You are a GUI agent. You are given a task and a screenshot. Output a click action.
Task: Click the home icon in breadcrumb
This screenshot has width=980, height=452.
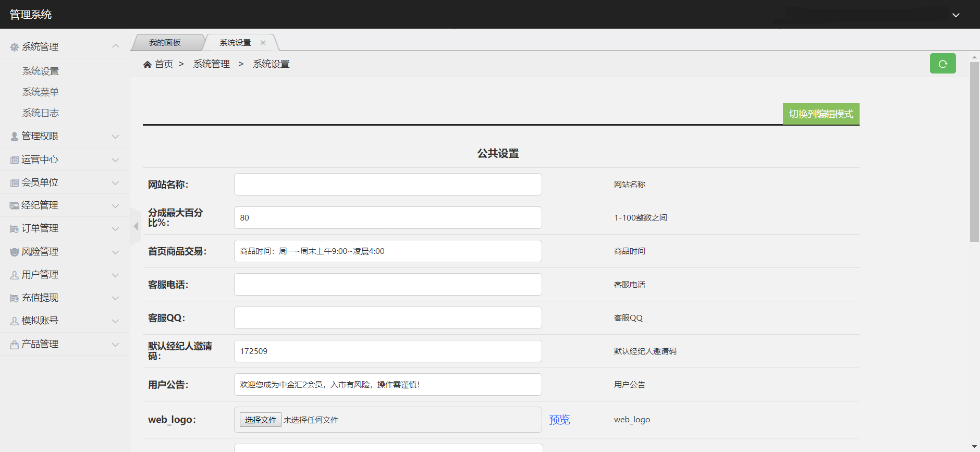point(148,64)
